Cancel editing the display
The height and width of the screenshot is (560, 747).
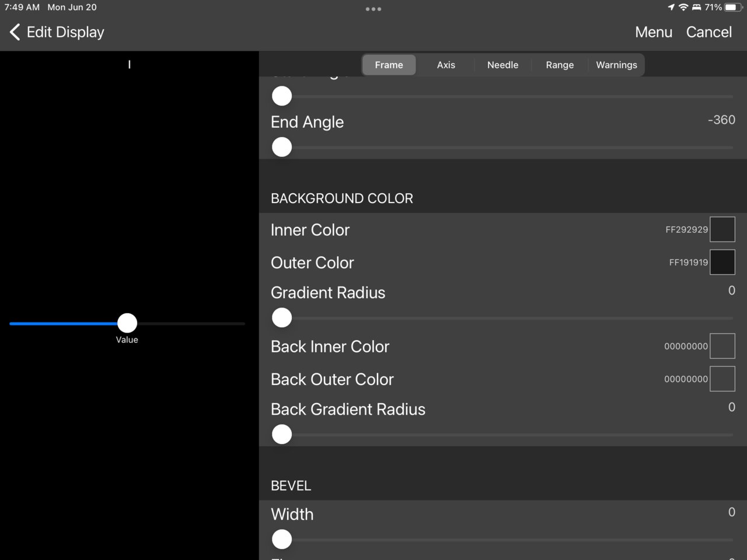tap(708, 32)
